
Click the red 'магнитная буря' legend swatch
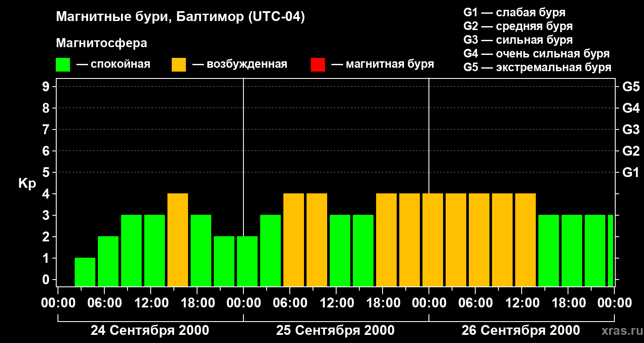click(318, 65)
